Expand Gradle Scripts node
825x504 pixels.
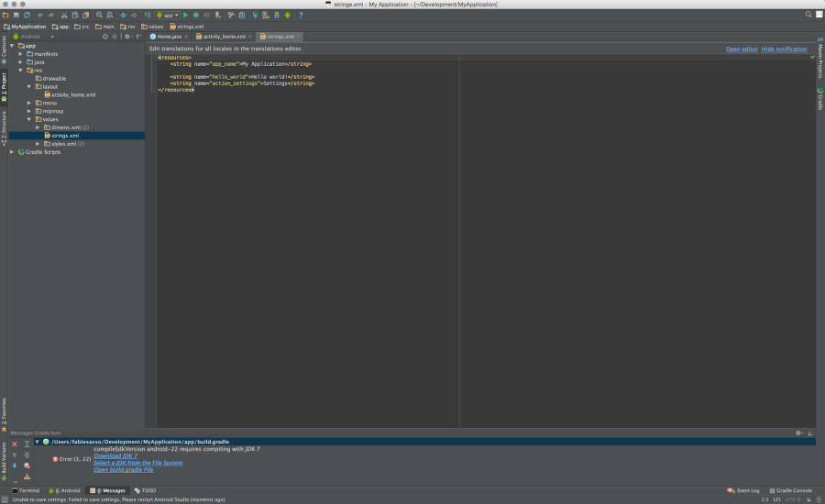12,152
